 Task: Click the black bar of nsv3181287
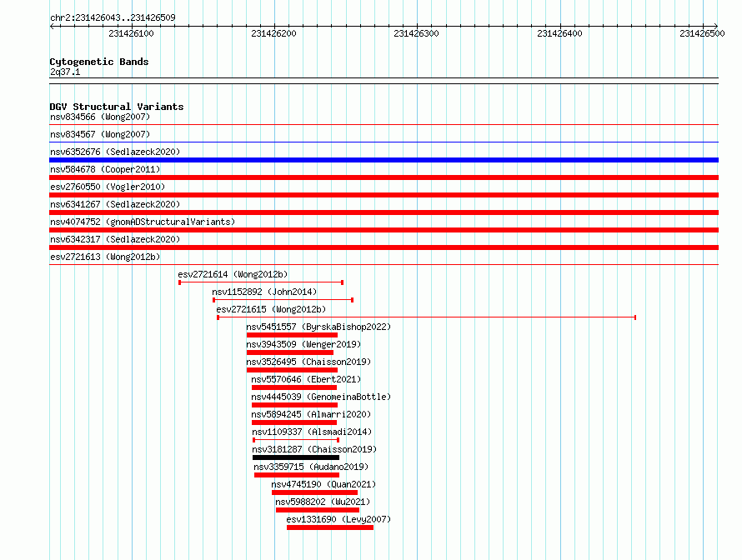296,457
